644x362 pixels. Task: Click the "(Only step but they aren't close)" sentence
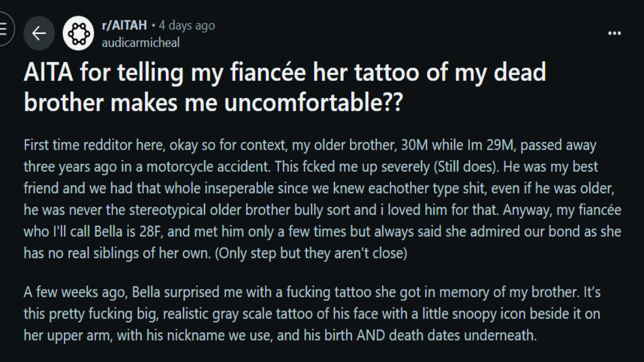pos(311,253)
